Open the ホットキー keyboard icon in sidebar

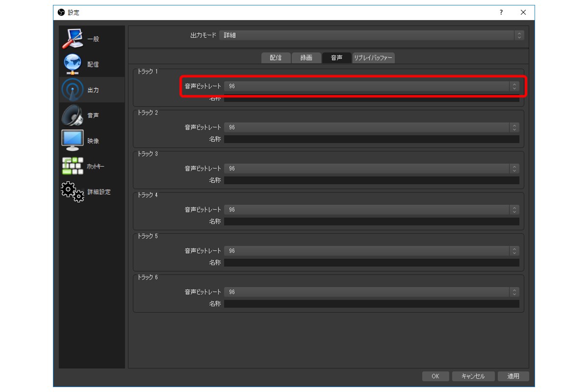pos(73,166)
